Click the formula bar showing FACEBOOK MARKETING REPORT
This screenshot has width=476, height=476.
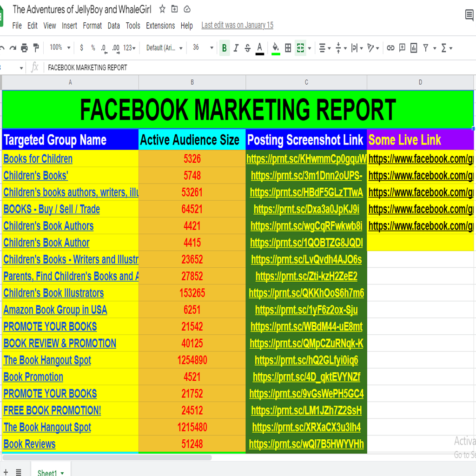point(260,68)
